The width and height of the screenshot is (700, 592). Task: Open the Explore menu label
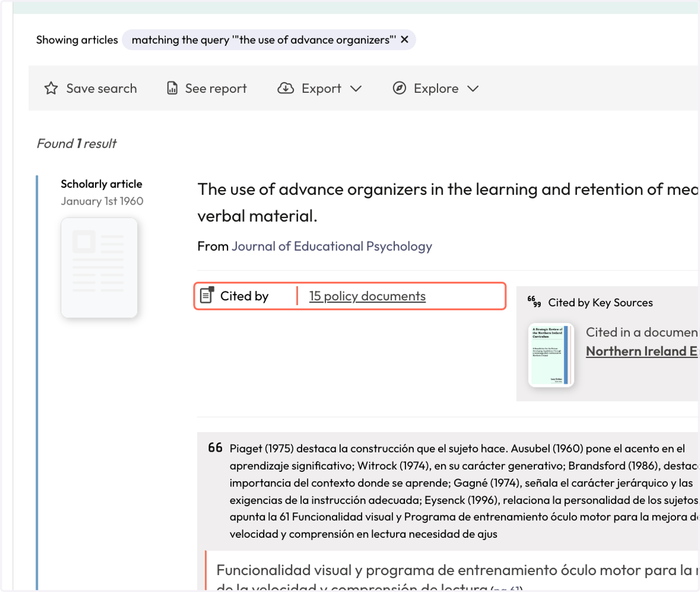(436, 88)
